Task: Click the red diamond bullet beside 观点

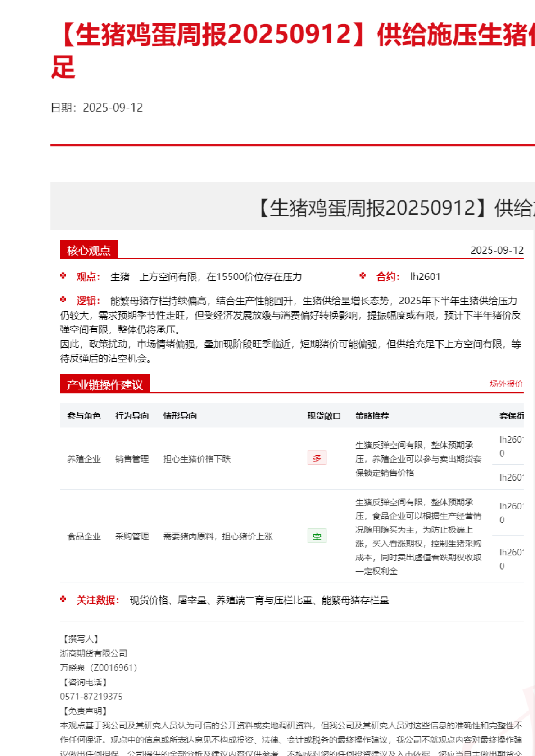Action: 63,276
